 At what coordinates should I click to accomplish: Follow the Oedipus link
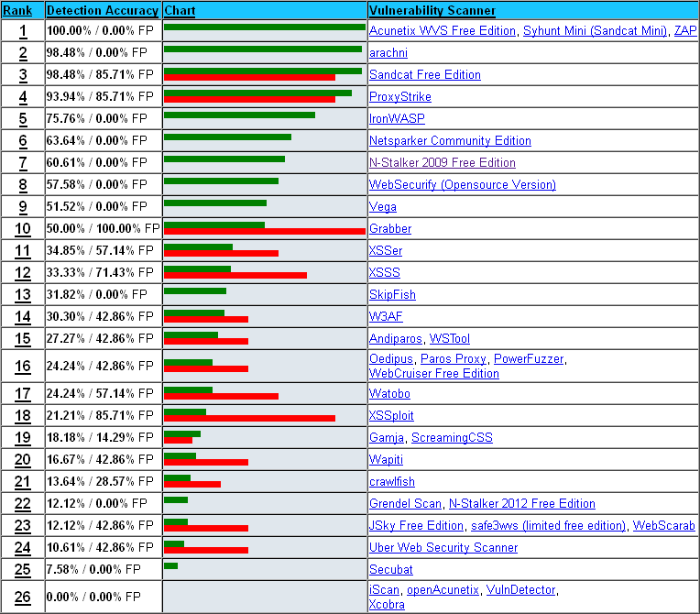(x=391, y=358)
